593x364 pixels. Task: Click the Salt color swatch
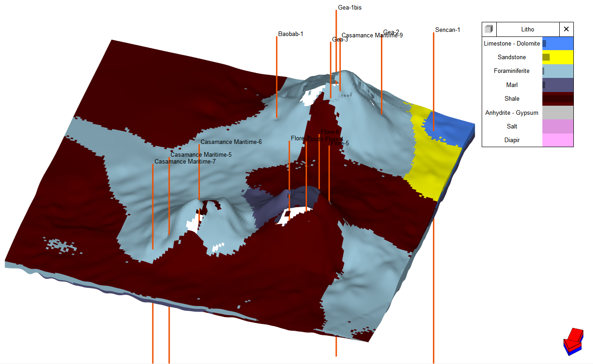click(557, 126)
